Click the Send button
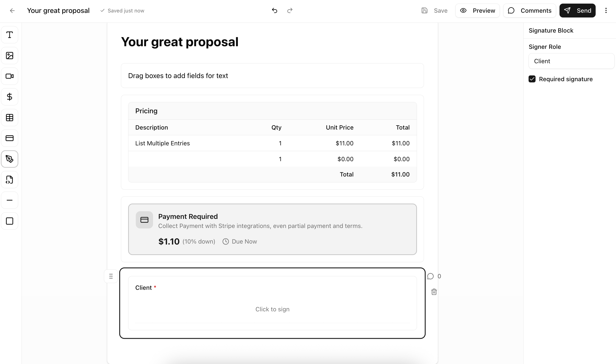The image size is (616, 364). point(577,11)
